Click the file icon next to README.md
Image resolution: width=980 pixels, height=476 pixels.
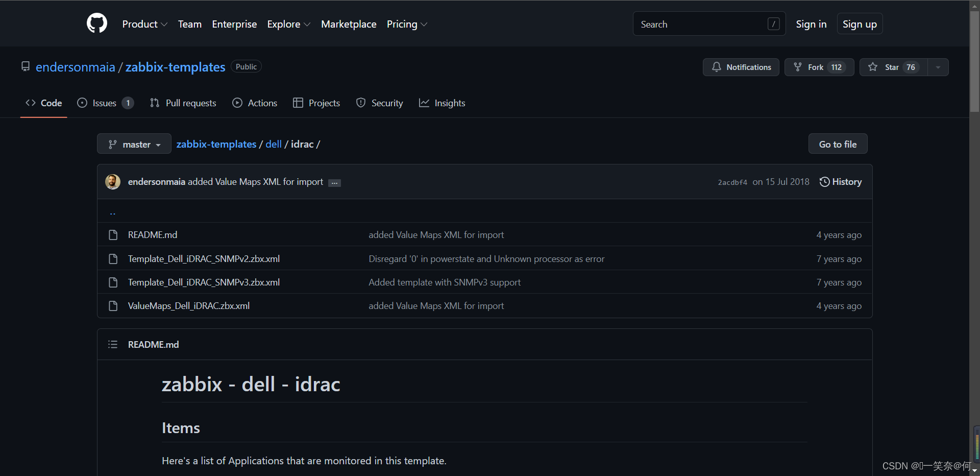pyautogui.click(x=113, y=234)
